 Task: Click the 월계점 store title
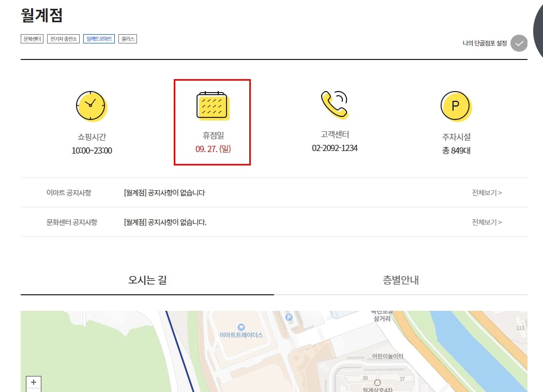pyautogui.click(x=41, y=15)
